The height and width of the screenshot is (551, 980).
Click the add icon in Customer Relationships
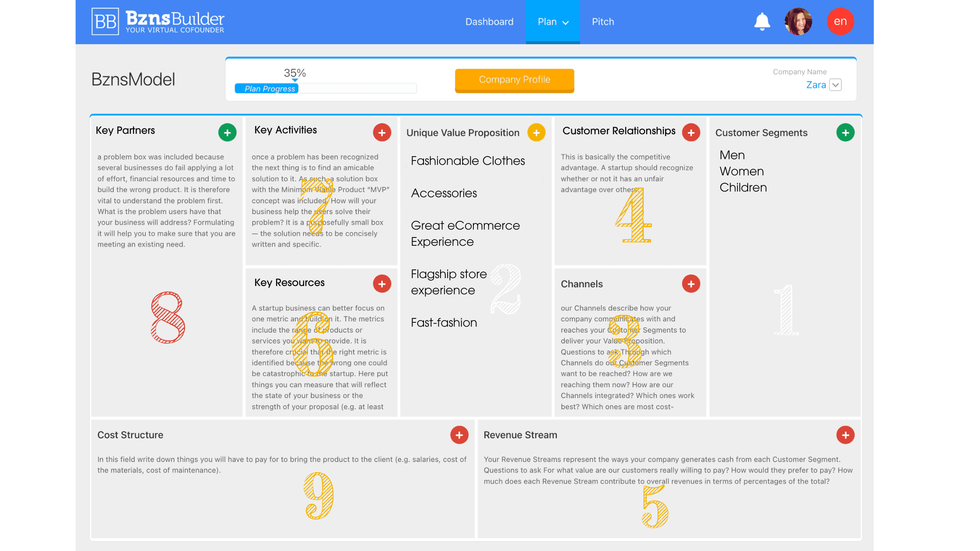(691, 133)
